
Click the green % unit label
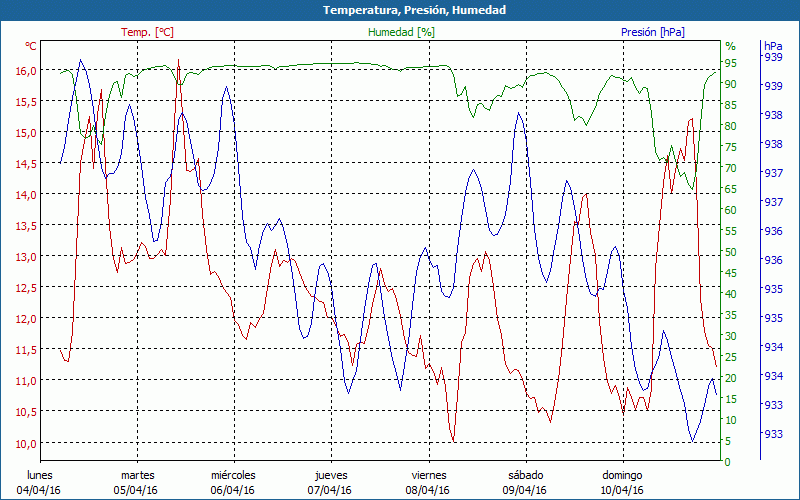pyautogui.click(x=730, y=46)
